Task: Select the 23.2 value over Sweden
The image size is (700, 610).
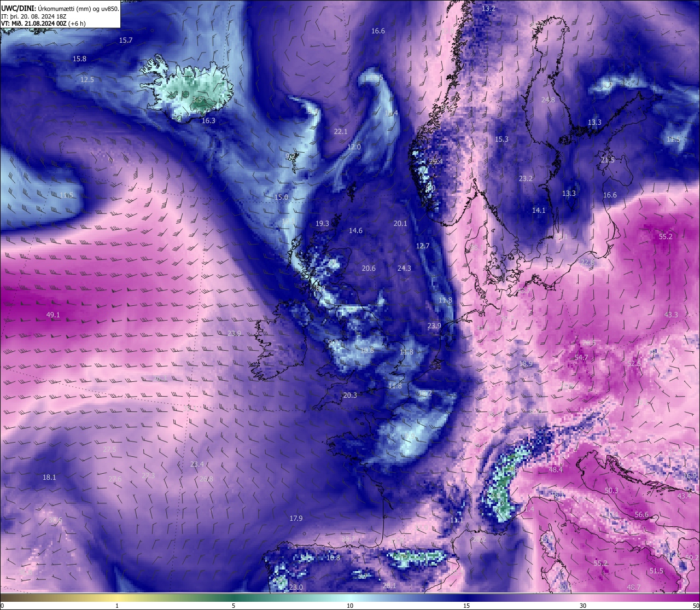Action: click(526, 179)
